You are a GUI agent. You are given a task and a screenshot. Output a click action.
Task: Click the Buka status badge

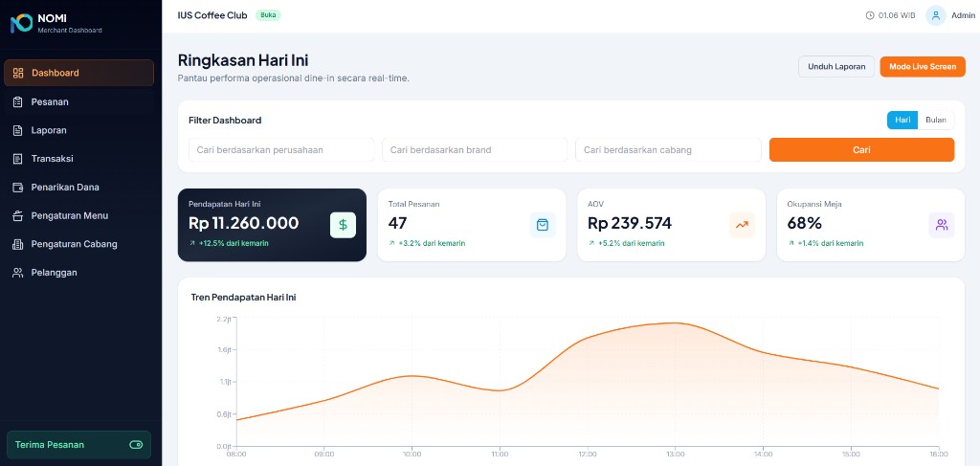(268, 15)
